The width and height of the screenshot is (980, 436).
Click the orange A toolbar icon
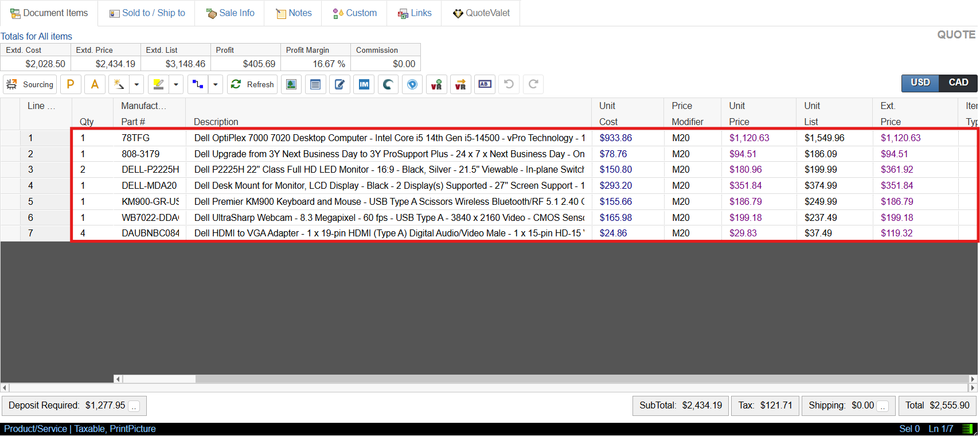coord(95,84)
